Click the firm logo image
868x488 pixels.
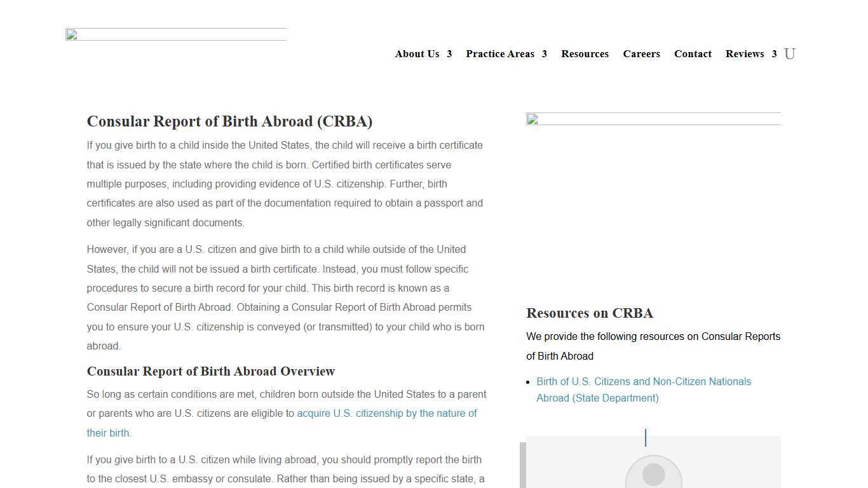[176, 35]
